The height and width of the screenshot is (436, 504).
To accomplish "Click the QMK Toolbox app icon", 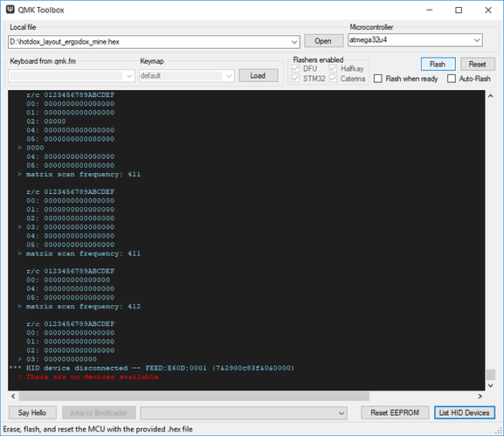I will [x=10, y=10].
